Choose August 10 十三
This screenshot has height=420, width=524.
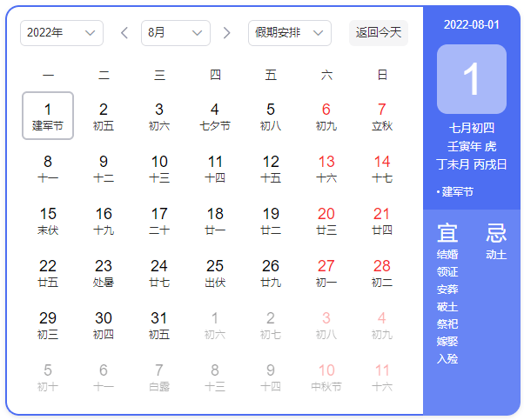point(159,168)
